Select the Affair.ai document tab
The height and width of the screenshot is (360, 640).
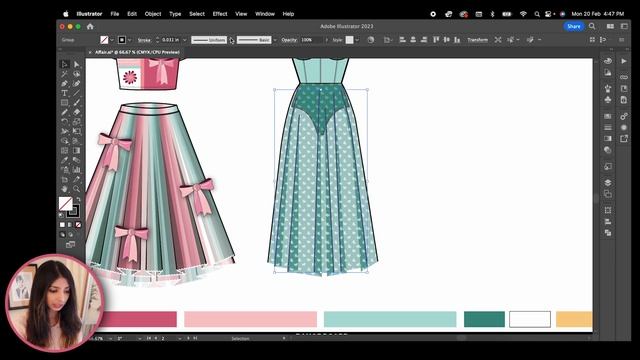click(x=137, y=52)
